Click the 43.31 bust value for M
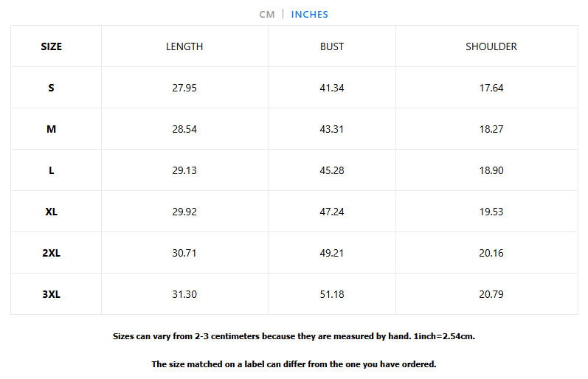 pos(332,129)
